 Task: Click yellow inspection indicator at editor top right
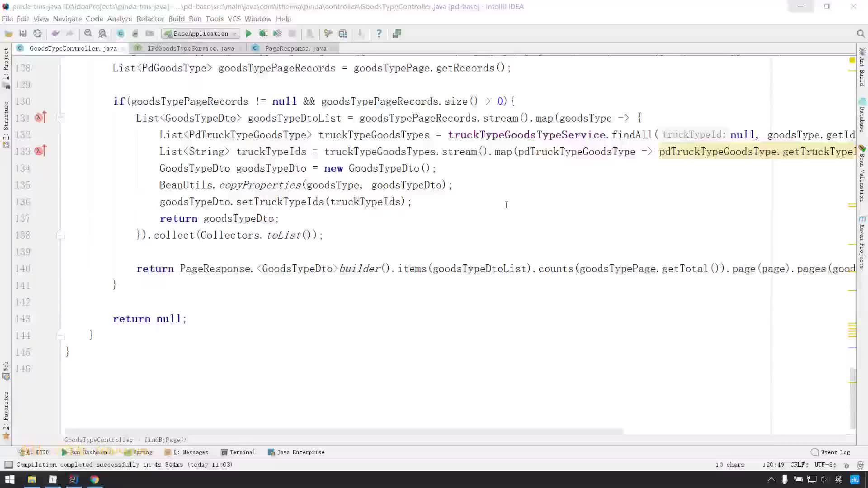coord(852,60)
